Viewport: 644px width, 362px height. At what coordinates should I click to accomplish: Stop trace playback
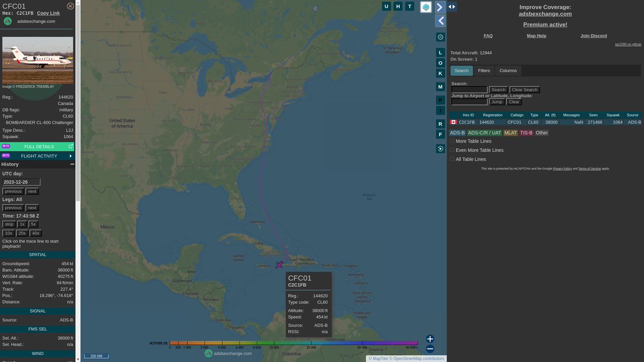click(9, 224)
